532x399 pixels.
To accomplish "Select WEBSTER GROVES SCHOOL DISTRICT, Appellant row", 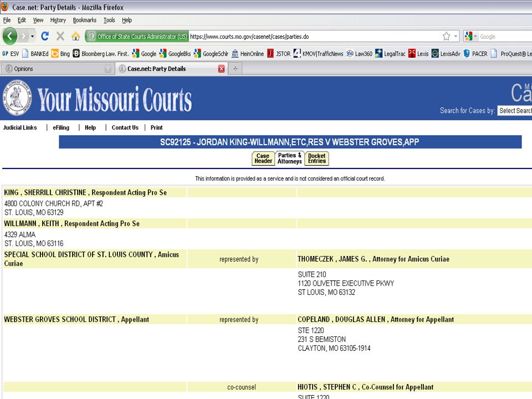I will pyautogui.click(x=95, y=319).
